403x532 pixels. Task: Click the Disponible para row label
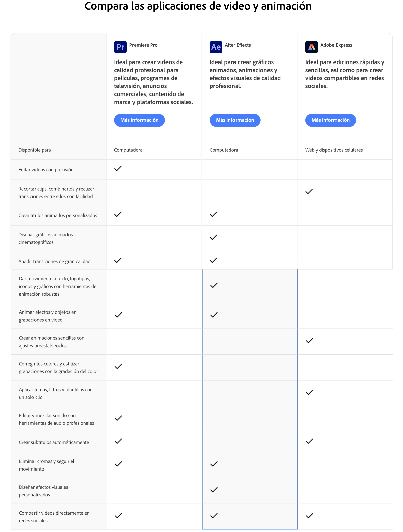point(35,150)
